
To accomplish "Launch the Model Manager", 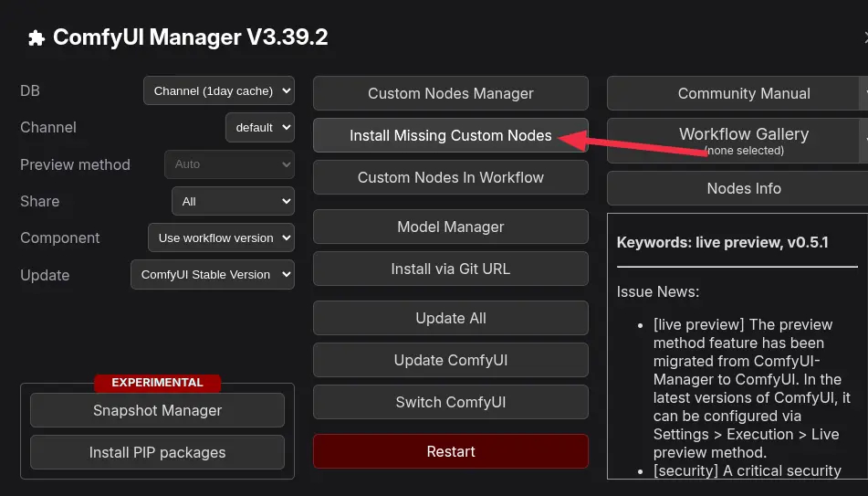I will [450, 227].
